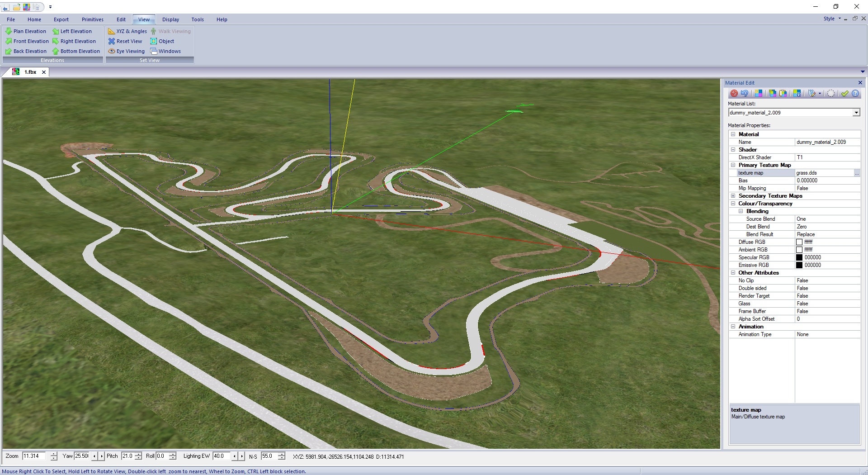868x475 pixels.
Task: Open the Home ribbon tab
Action: coord(34,19)
